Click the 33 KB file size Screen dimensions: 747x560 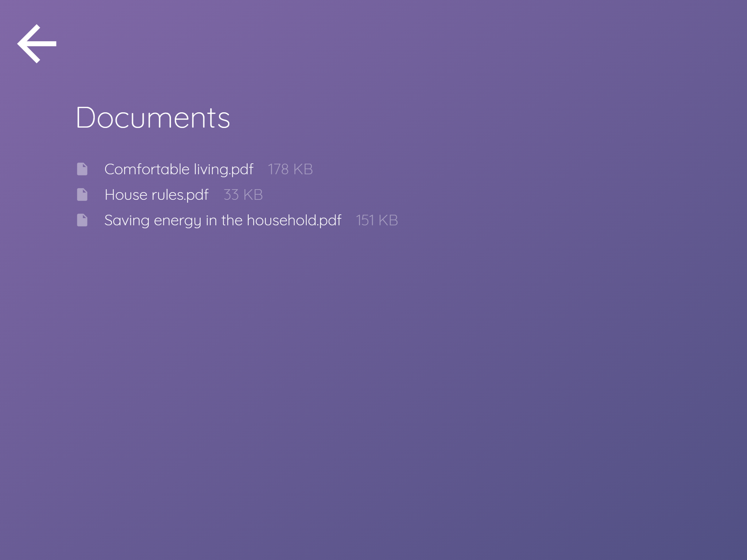243,195
